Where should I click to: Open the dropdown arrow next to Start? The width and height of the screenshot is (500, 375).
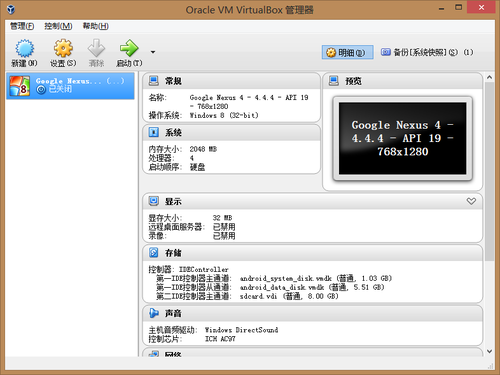coord(153,52)
